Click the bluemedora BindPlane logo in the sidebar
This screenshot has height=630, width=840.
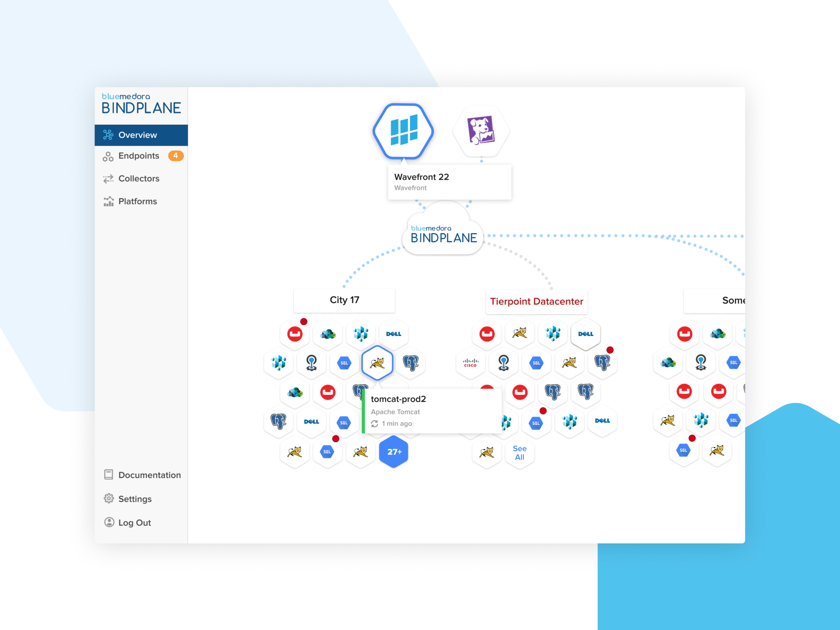pos(141,104)
